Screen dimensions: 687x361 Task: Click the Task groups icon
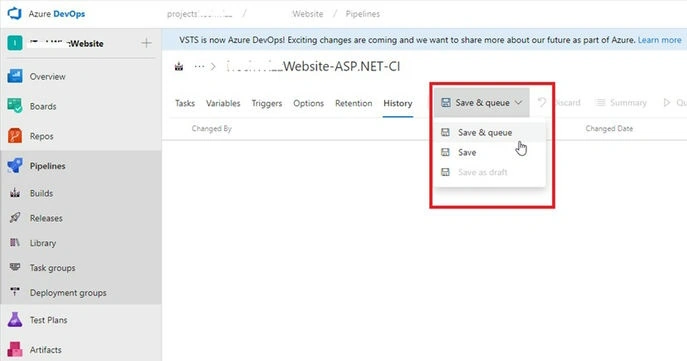click(x=15, y=267)
